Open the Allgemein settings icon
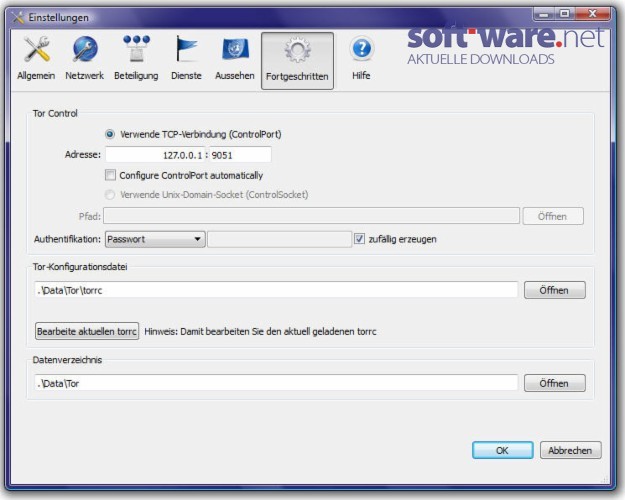 tap(36, 49)
